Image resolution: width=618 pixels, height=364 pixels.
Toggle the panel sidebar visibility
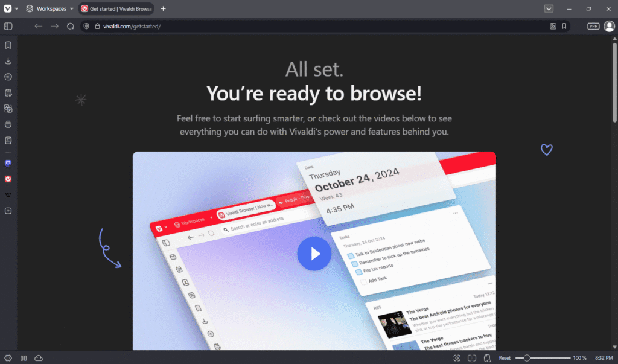pos(8,26)
